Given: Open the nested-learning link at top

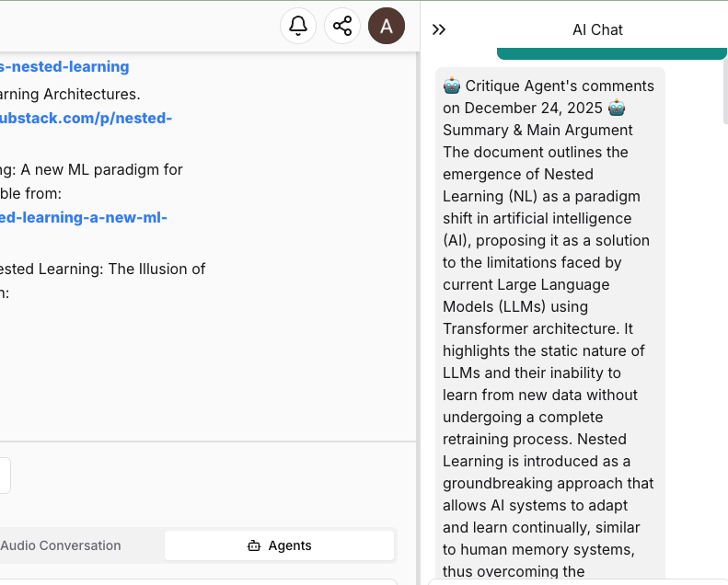Looking at the screenshot, I should (64, 66).
